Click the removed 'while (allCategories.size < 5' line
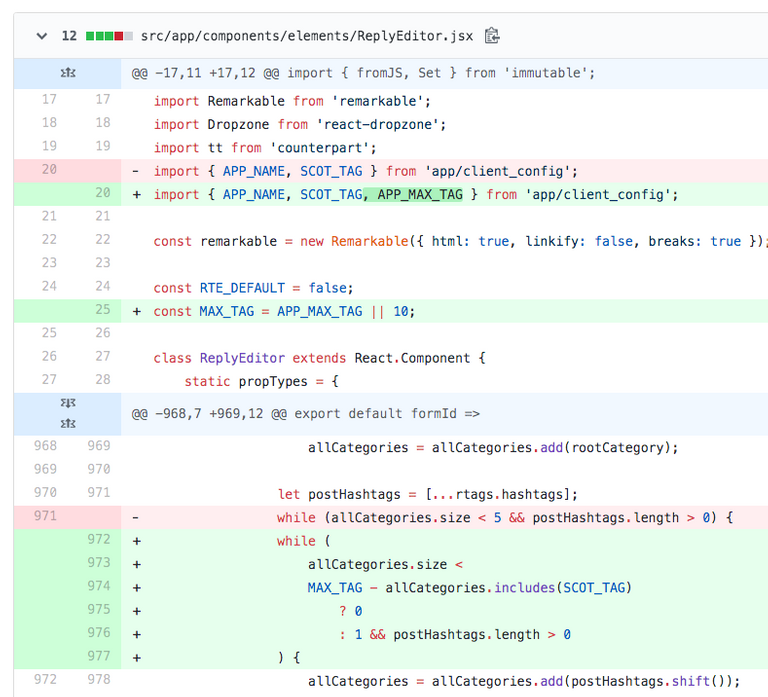The height and width of the screenshot is (697, 768). pos(504,518)
